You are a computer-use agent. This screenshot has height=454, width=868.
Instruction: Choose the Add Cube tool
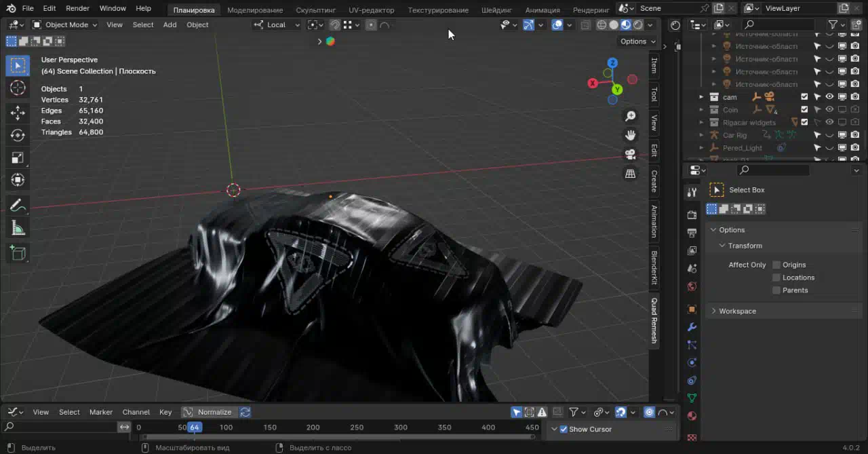pos(18,253)
